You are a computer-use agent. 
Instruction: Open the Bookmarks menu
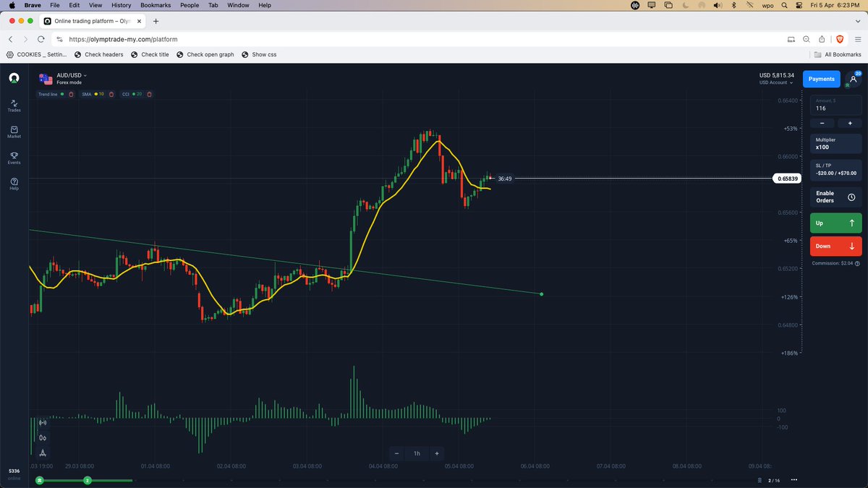point(156,5)
